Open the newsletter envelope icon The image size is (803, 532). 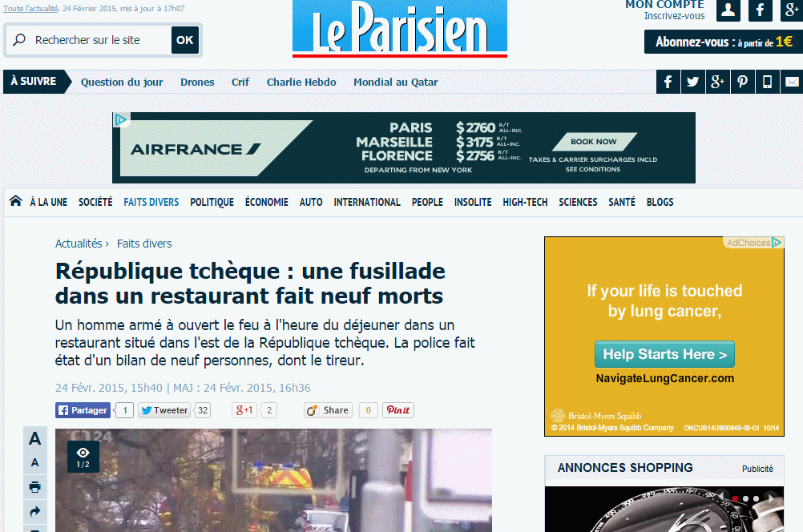(792, 82)
